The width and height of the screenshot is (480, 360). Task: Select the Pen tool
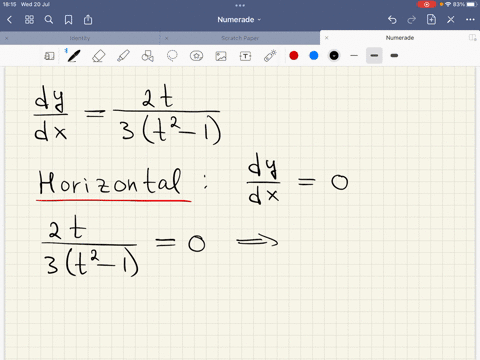pos(74,56)
